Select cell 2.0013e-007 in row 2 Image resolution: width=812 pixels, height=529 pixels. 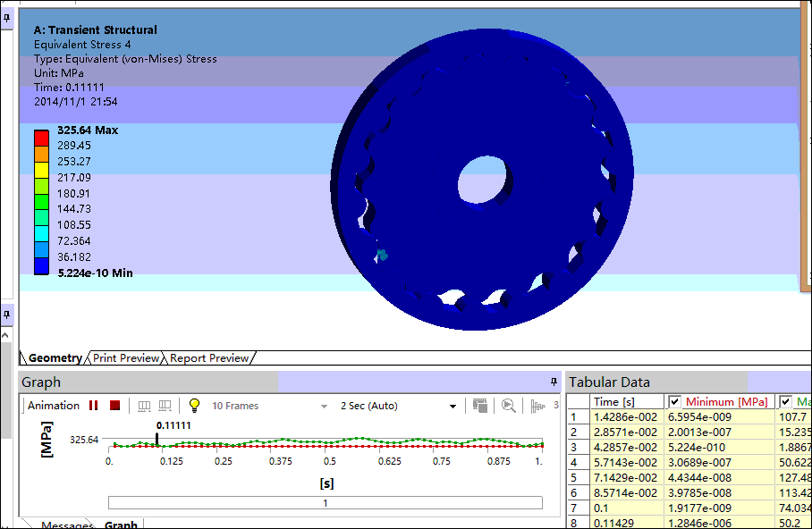pos(720,432)
